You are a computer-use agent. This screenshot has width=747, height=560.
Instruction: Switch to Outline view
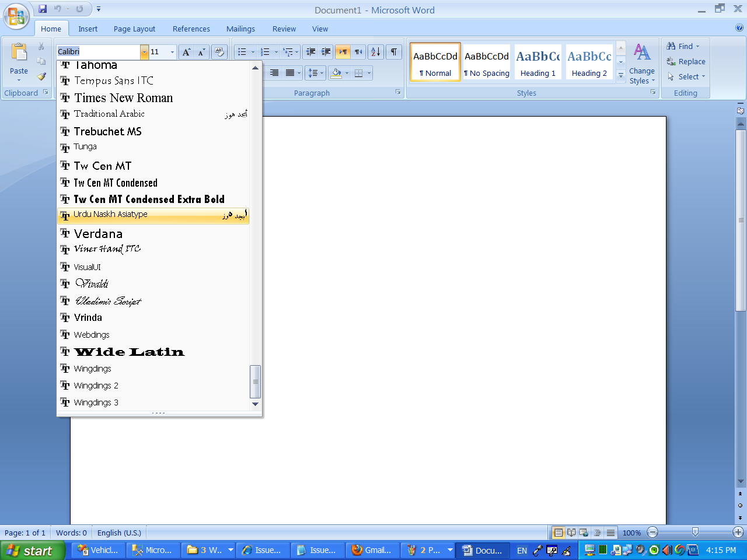click(x=597, y=533)
